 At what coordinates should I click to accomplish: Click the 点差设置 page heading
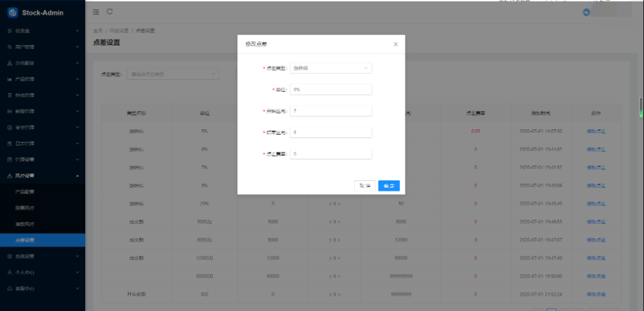click(x=107, y=43)
